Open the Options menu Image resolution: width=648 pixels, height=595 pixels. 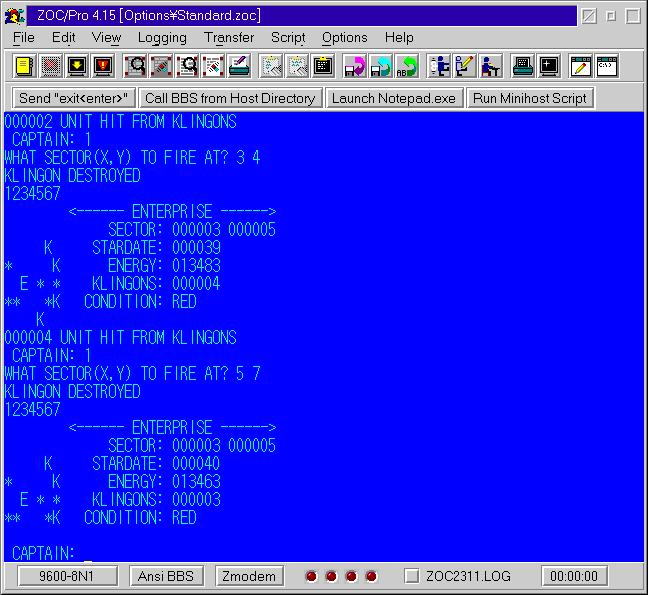coord(345,38)
